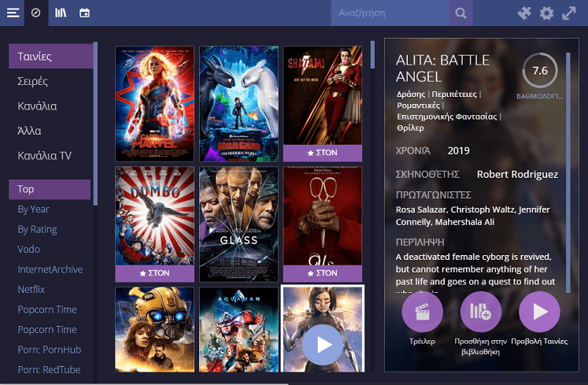Image resolution: width=588 pixels, height=385 pixels.
Task: Open the addons puzzle icon
Action: point(524,13)
